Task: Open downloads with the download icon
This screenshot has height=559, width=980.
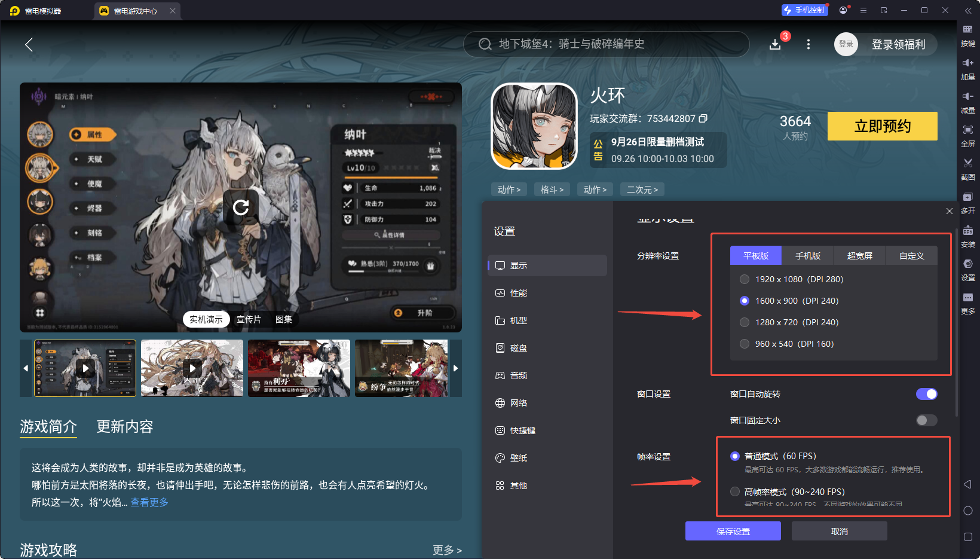Action: pyautogui.click(x=775, y=45)
